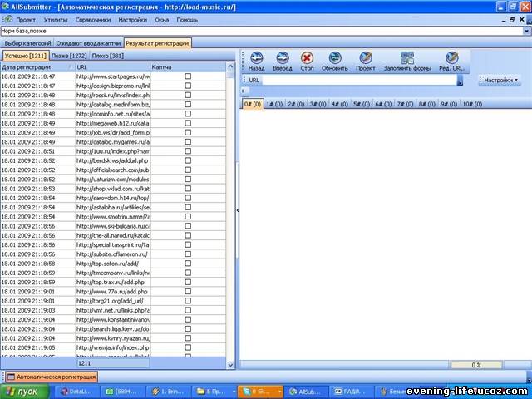Viewport: 532px width, 399px height.
Task: Tick captcha checkbox for catalog.medinform.biz row
Action: click(x=188, y=105)
